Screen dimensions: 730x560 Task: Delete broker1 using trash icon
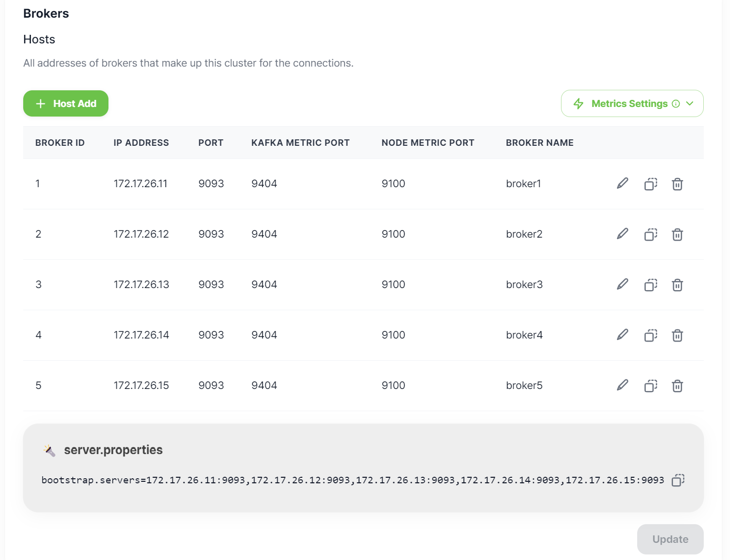click(x=677, y=184)
